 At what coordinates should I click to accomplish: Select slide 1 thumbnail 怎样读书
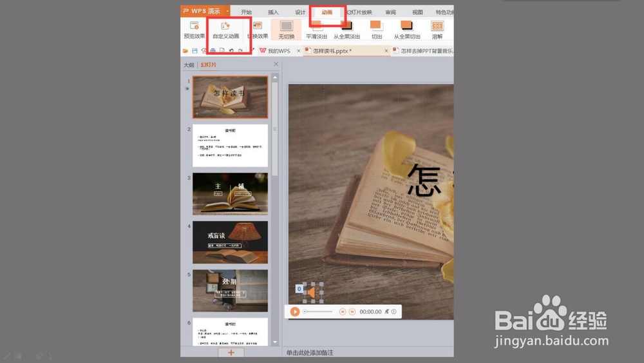230,97
